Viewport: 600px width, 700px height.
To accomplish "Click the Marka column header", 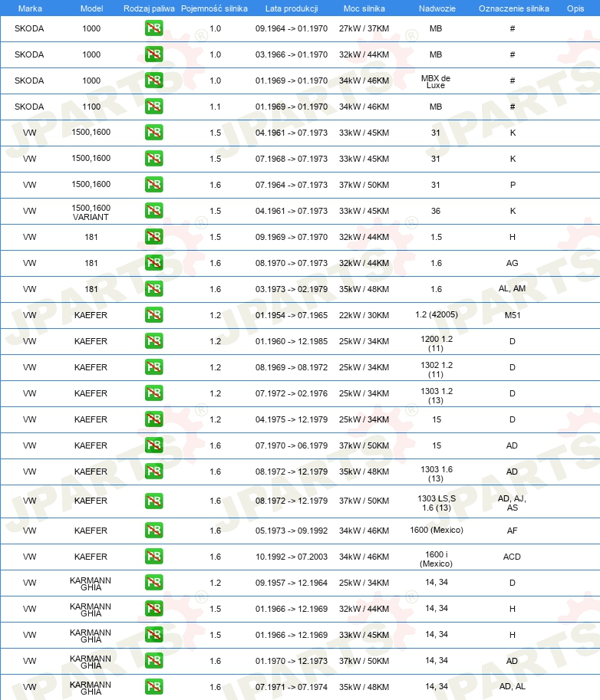I will (30, 8).
